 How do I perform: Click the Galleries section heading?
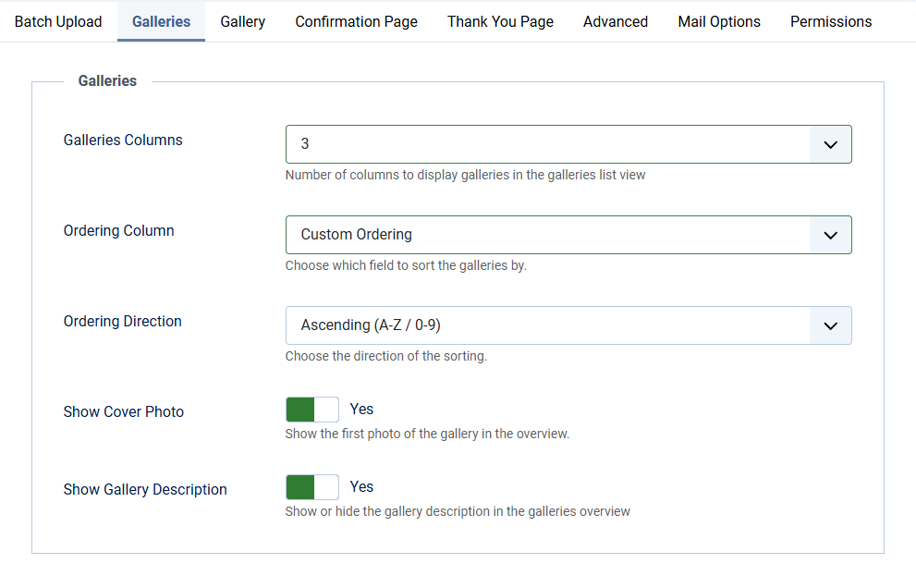tap(107, 80)
